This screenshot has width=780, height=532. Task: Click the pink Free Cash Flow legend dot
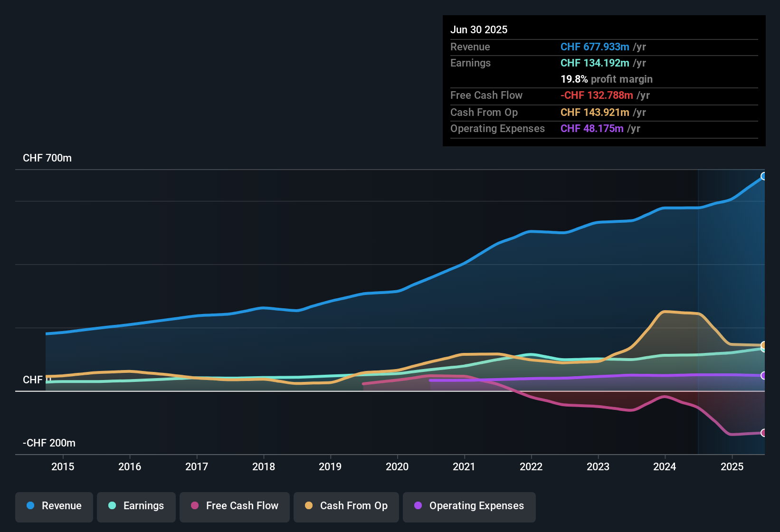pos(194,506)
